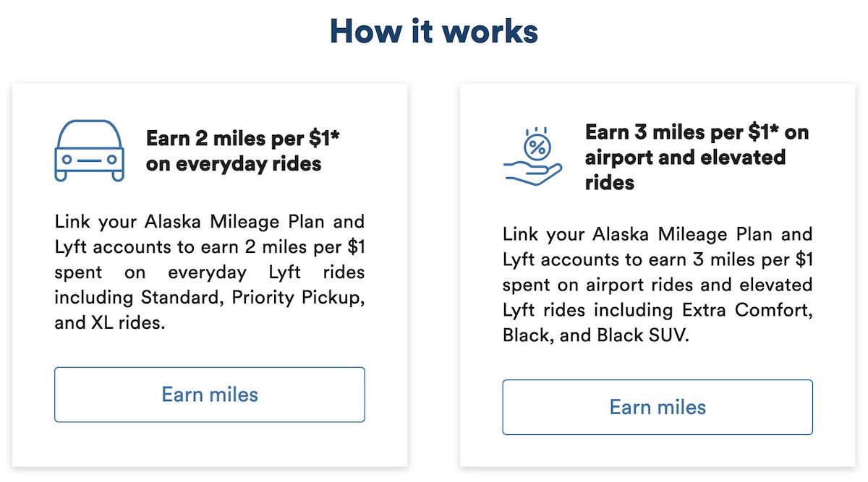The width and height of the screenshot is (868, 482).
Task: Click the hand holding percent coin icon
Action: pos(532,156)
